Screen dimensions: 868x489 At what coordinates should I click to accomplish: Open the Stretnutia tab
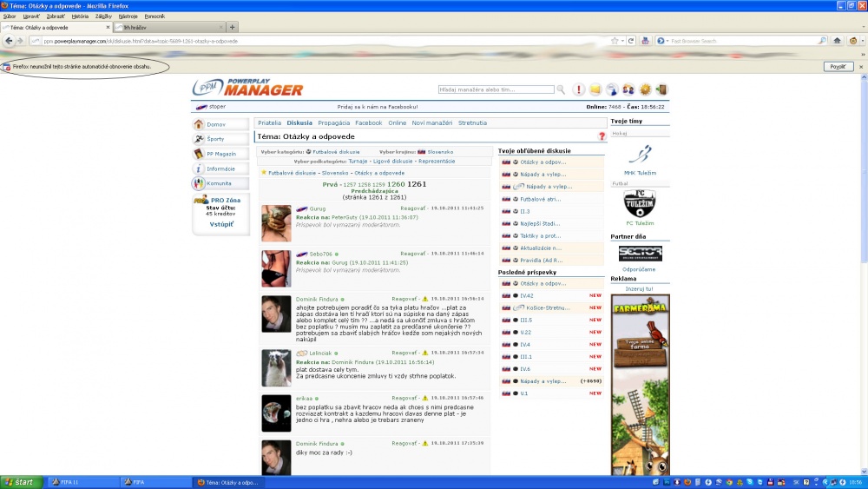coord(472,123)
